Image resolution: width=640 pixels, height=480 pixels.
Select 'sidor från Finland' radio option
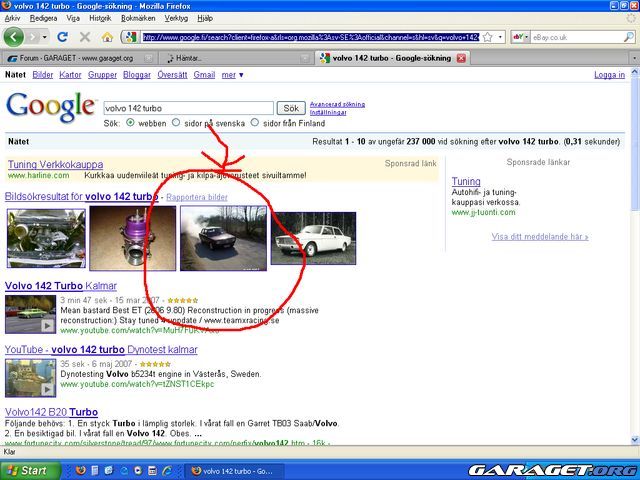pyautogui.click(x=255, y=123)
